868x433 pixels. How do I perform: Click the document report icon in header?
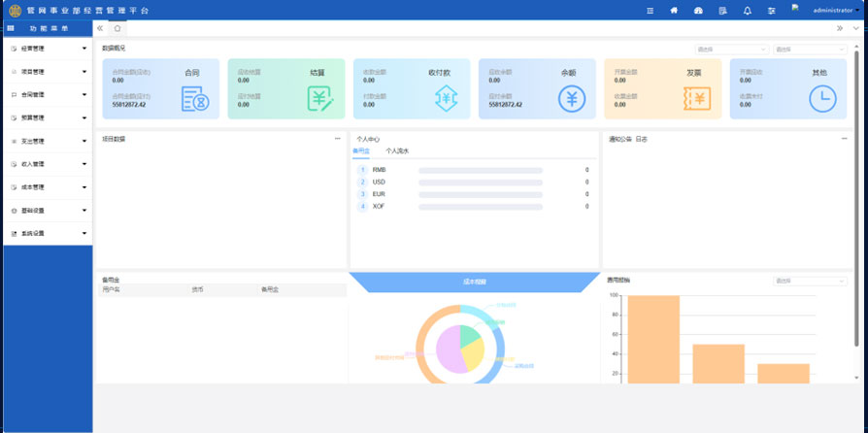[x=722, y=11]
